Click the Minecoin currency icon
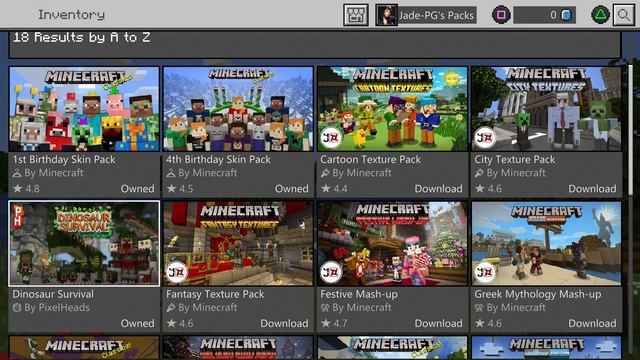Image resolution: width=640 pixels, height=360 pixels. [x=566, y=16]
